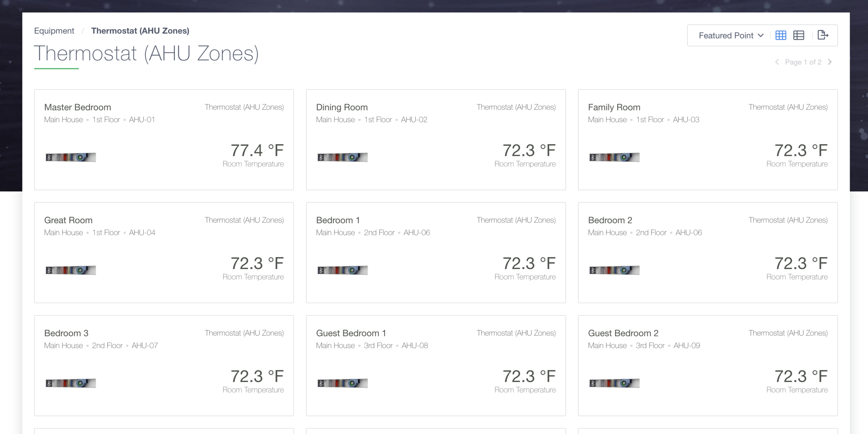Go to next page arrow
This screenshot has height=434, width=868.
click(830, 62)
